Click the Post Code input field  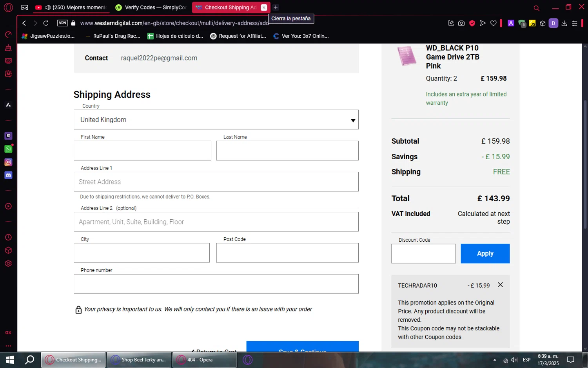pos(287,253)
